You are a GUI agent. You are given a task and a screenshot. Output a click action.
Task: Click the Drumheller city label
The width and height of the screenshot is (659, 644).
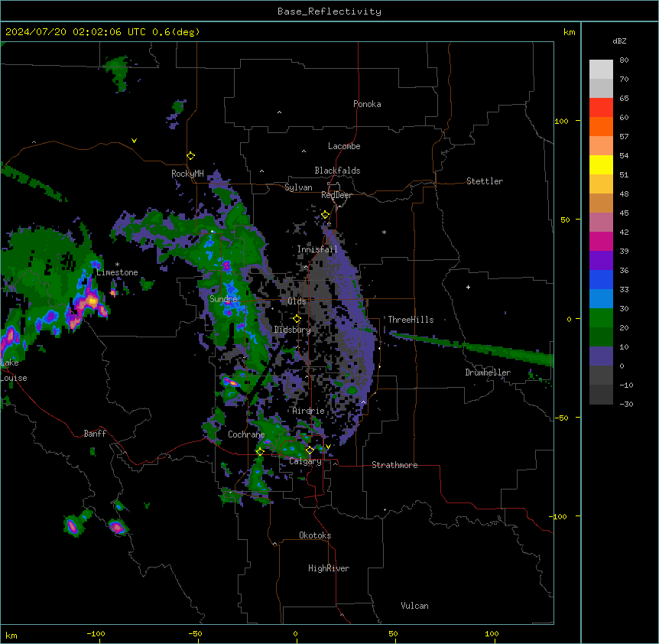(x=488, y=372)
